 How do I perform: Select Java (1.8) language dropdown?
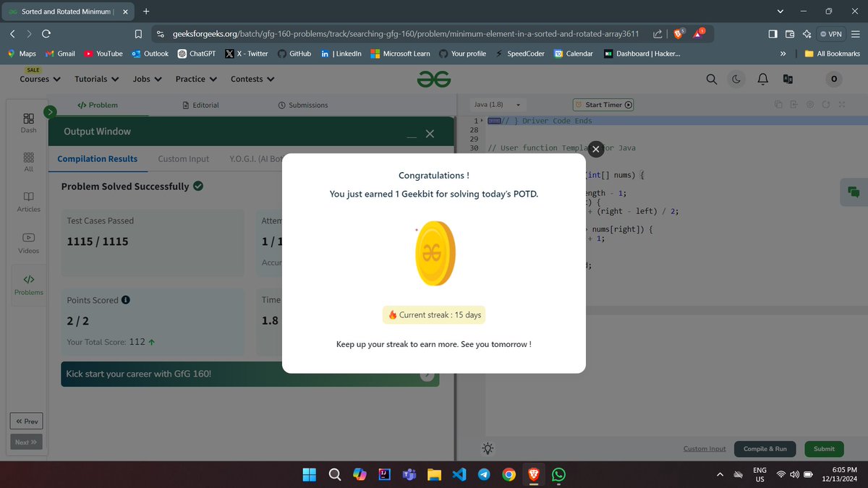coord(498,105)
